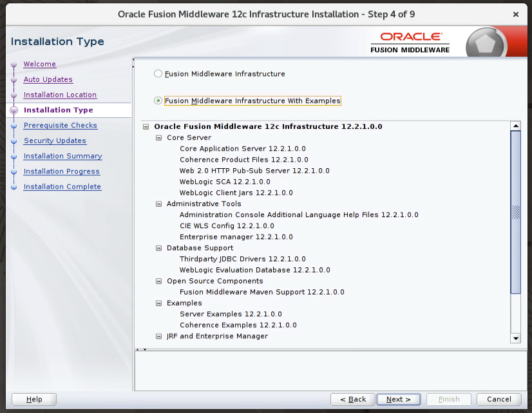Collapse the Open Source Components node
Screen dimensions: 532x413
[158, 281]
